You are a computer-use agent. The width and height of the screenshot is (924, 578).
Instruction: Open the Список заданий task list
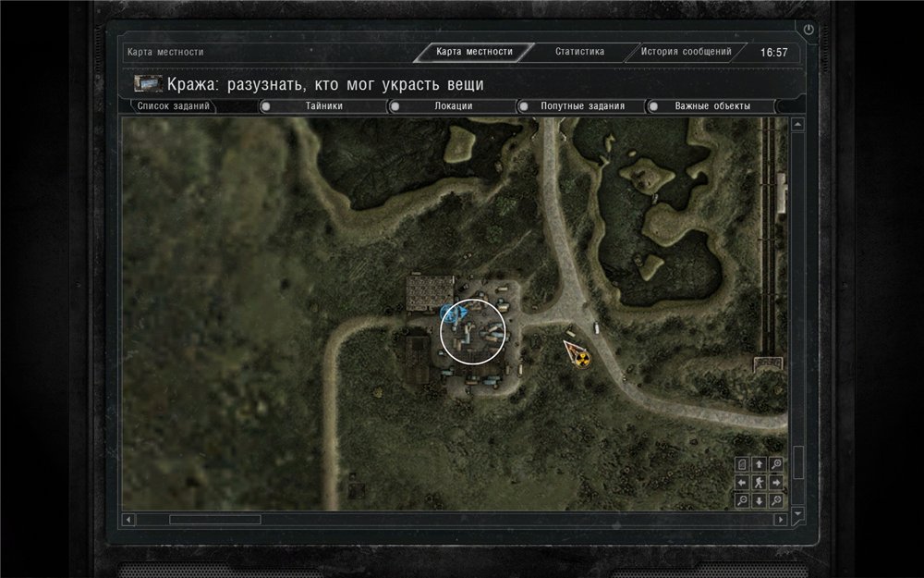tap(174, 106)
